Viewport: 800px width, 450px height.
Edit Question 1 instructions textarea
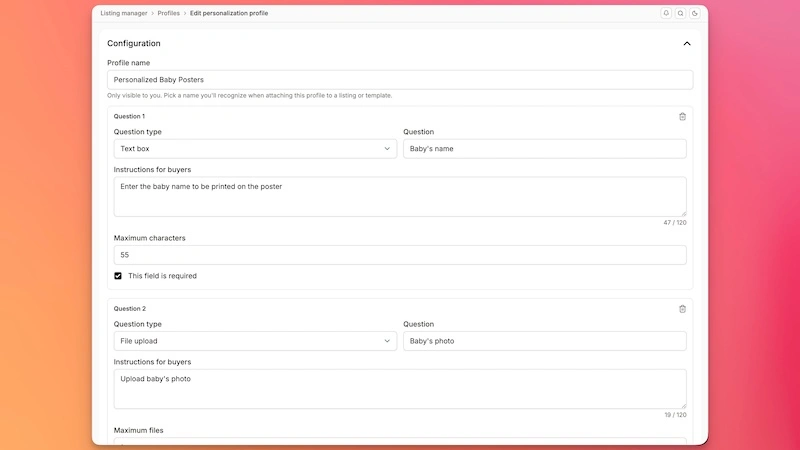(400, 196)
